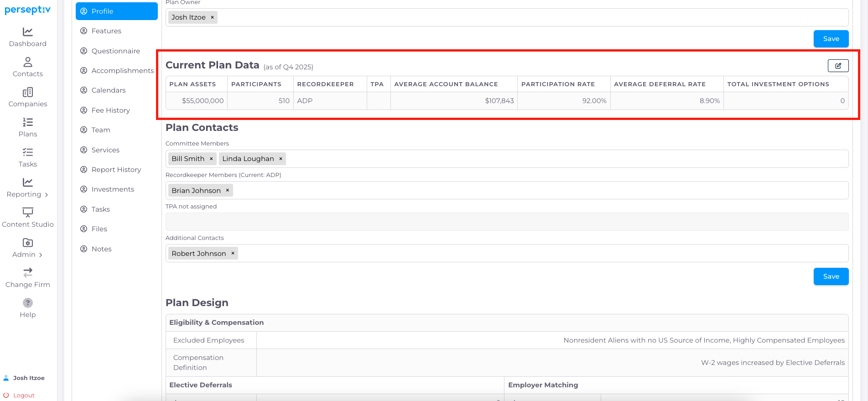
Task: Click the Excluded Employees row label
Action: [209, 340]
